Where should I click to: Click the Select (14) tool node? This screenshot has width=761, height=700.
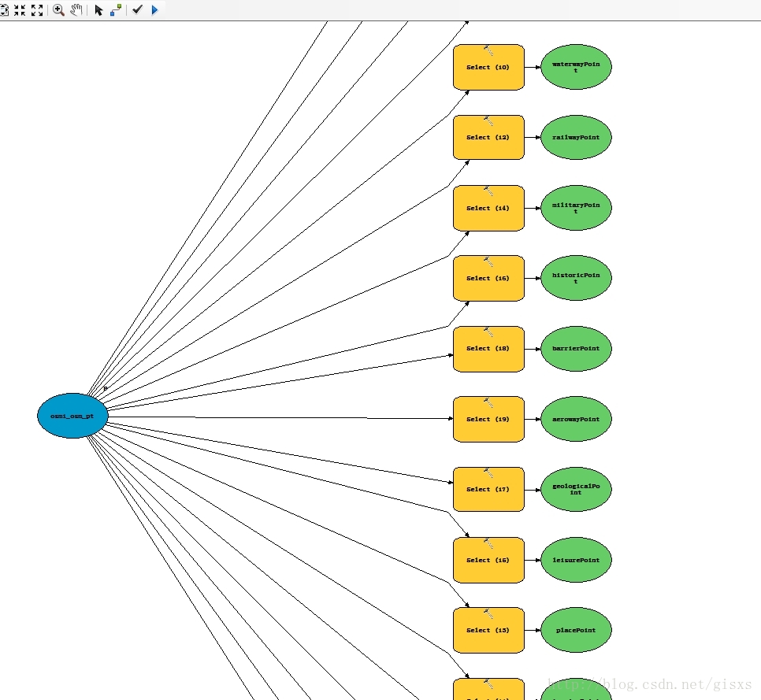[488, 208]
